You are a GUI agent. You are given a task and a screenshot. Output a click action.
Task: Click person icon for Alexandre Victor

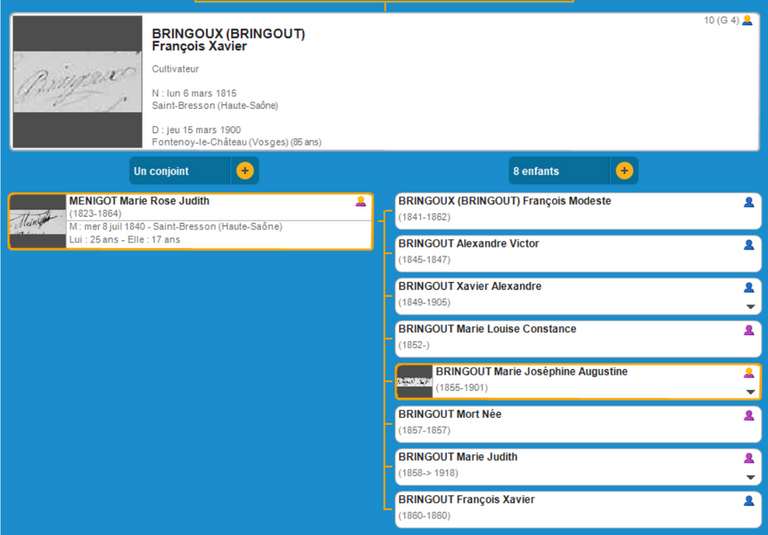[749, 245]
